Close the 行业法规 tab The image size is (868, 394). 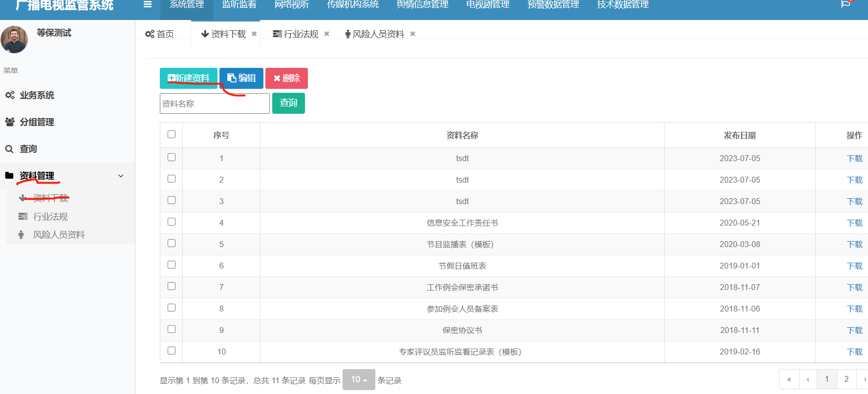[x=326, y=34]
